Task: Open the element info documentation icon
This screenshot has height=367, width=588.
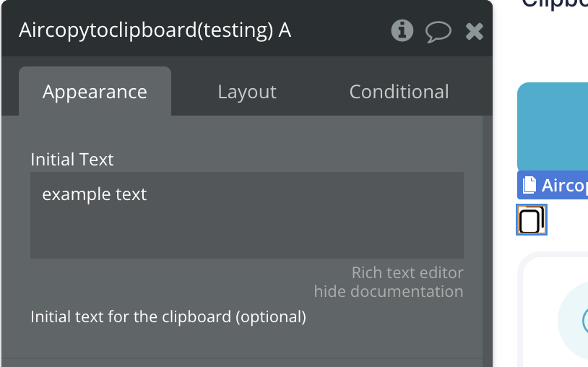Action: coord(402,30)
